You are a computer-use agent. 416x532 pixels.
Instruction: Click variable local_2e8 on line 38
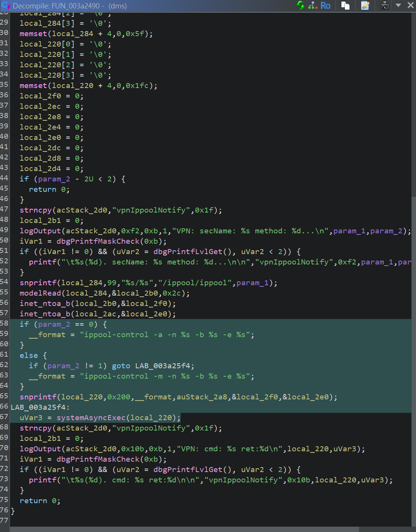40,117
